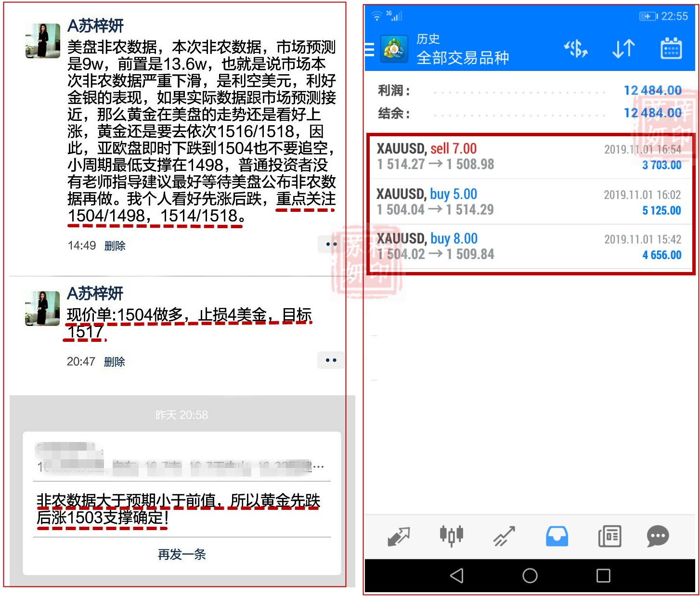Open the candlestick Chart tab icon

[452, 536]
